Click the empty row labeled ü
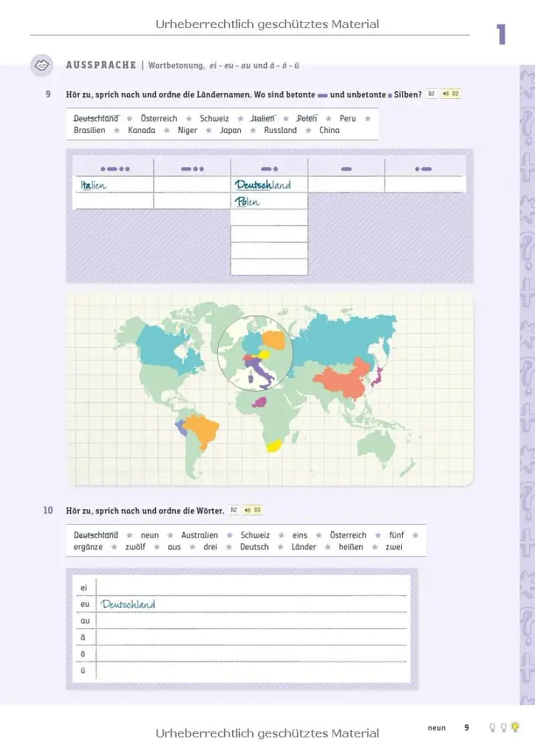535x756 pixels. 251,670
